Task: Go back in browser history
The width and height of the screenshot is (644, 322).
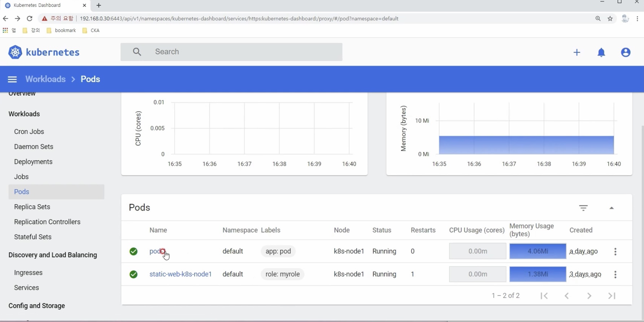Action: click(x=5, y=18)
